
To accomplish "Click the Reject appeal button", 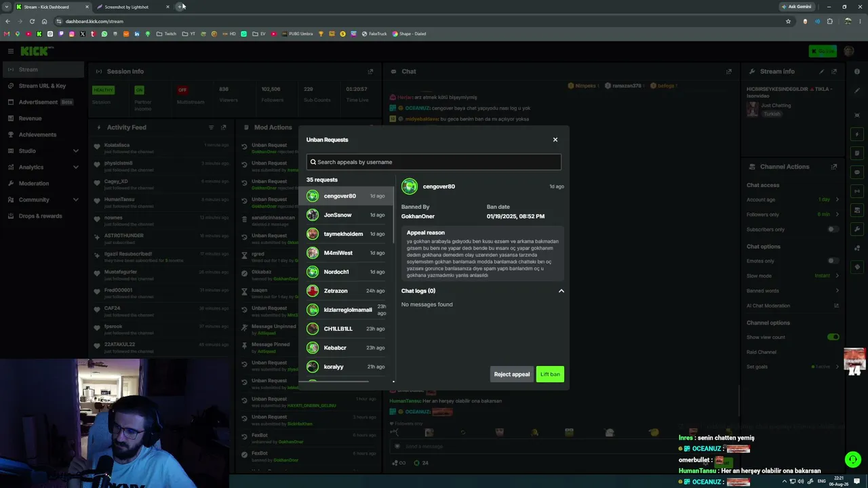I will tap(512, 374).
